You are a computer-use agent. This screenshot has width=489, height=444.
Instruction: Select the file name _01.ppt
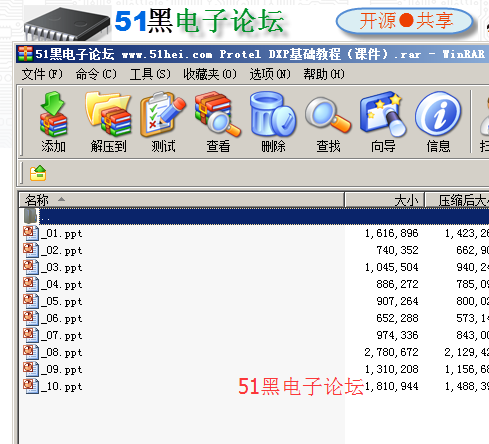coord(62,233)
